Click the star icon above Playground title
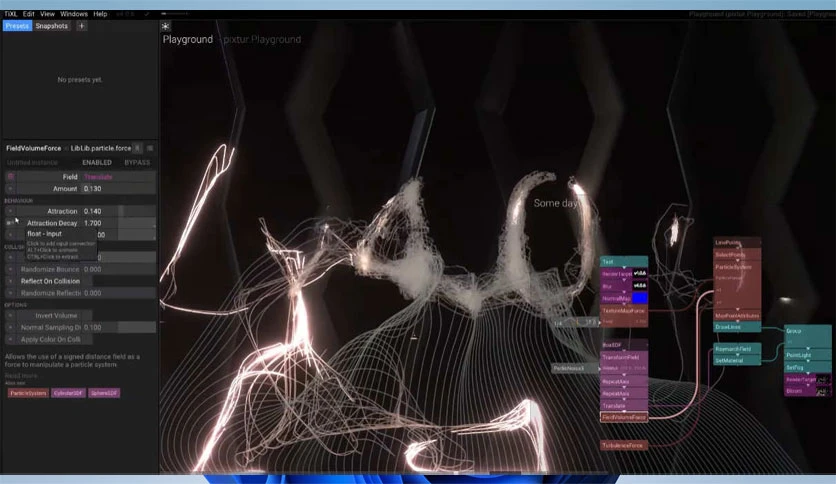The width and height of the screenshot is (836, 484). pyautogui.click(x=166, y=26)
